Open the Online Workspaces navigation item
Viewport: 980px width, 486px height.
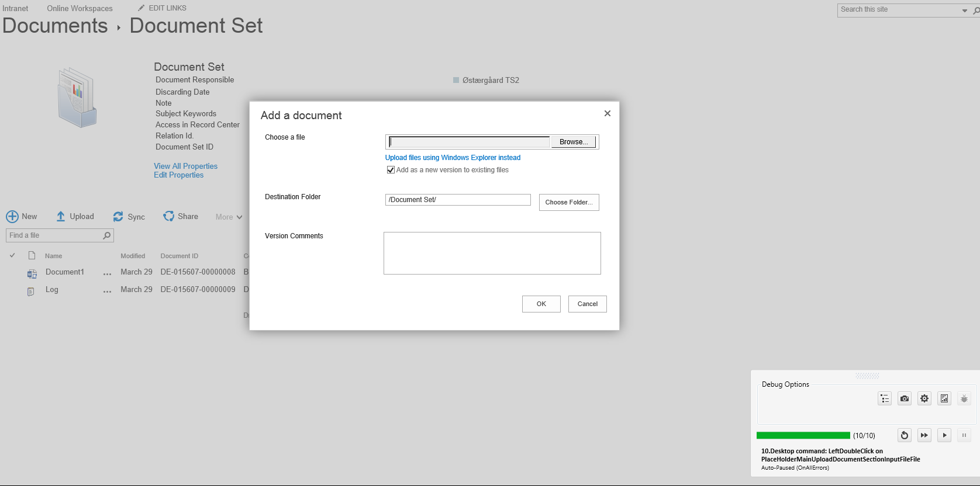[x=80, y=8]
